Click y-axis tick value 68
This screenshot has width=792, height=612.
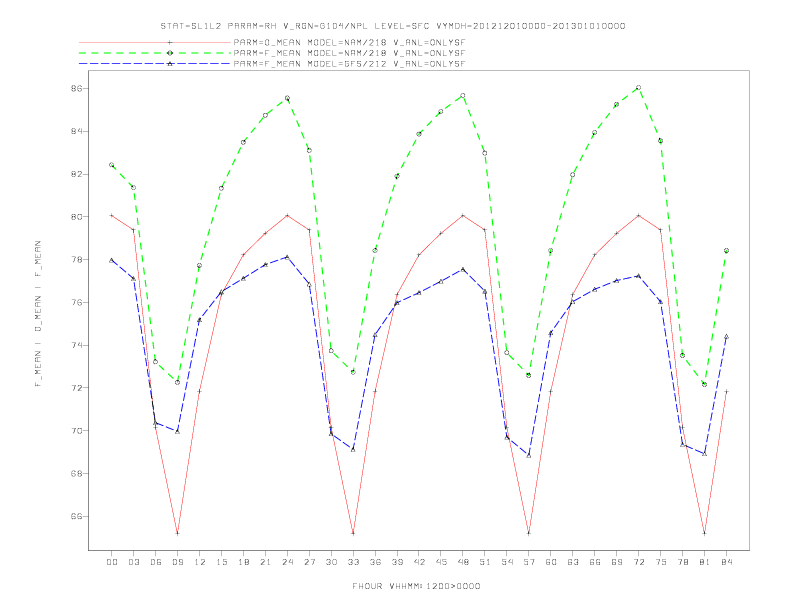click(x=77, y=474)
